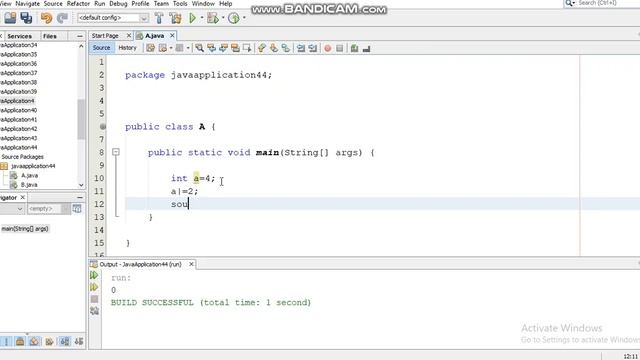This screenshot has width=640, height=360.
Task: Switch to the Files tab
Action: [50, 36]
